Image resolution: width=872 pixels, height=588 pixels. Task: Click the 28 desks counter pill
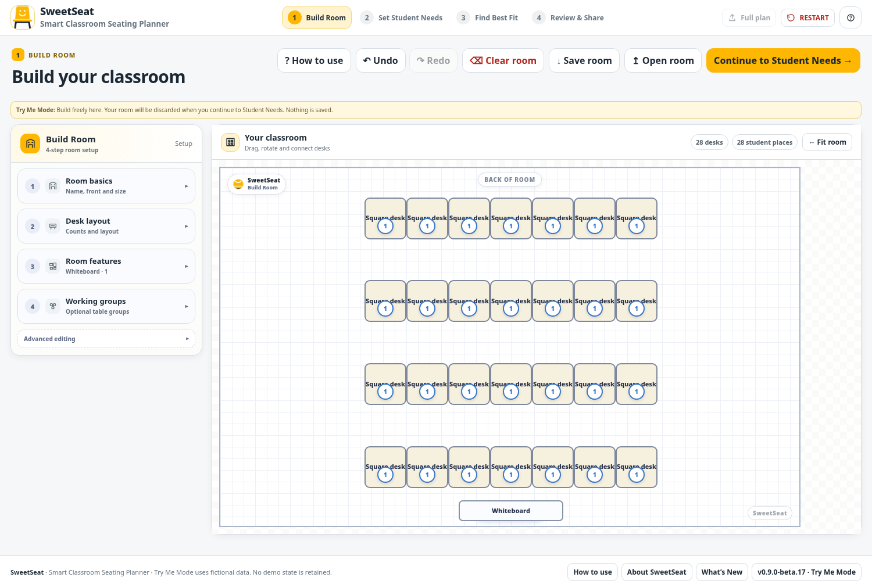click(709, 142)
